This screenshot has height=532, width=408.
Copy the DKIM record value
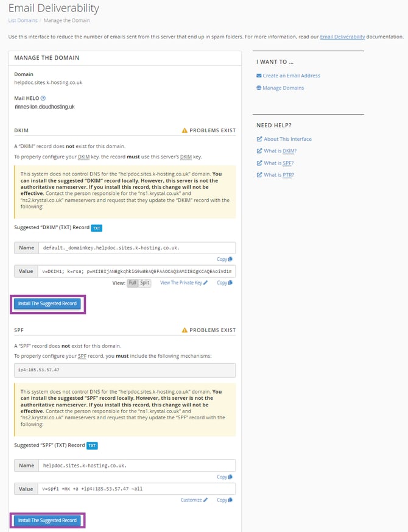click(225, 283)
